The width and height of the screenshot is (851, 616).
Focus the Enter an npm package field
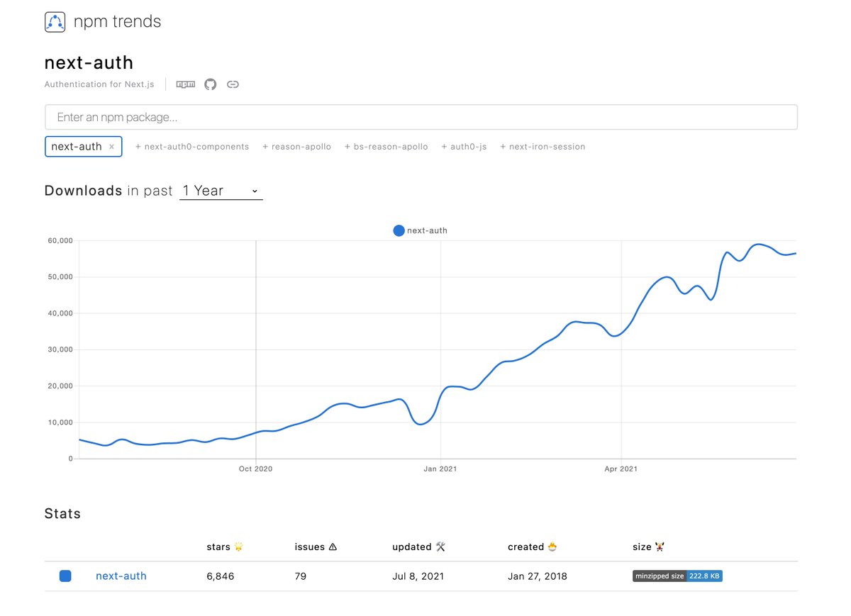[421, 117]
